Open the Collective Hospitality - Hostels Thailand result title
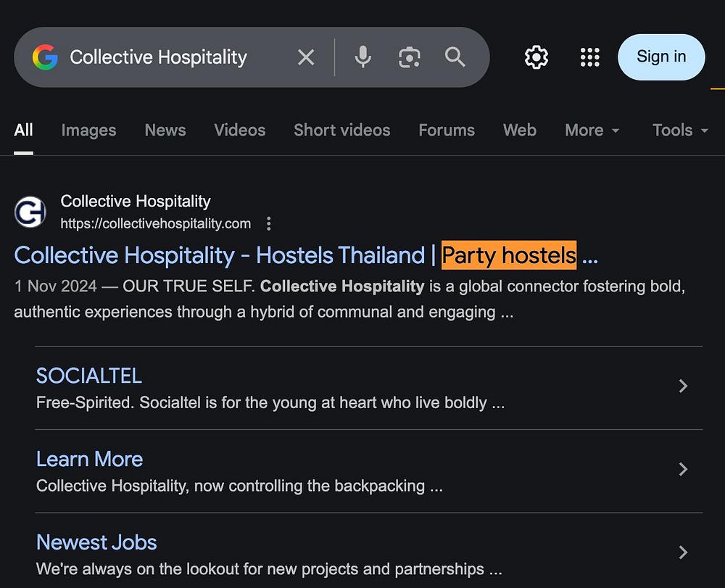 [306, 255]
